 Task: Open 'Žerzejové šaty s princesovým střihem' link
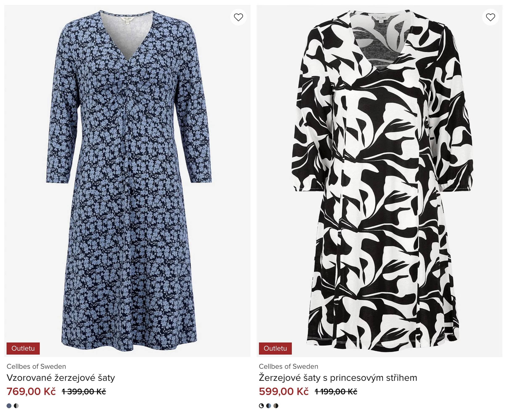pyautogui.click(x=338, y=378)
